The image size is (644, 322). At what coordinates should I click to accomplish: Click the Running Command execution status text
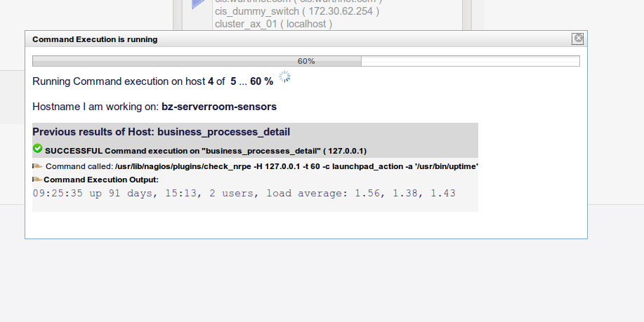(153, 81)
